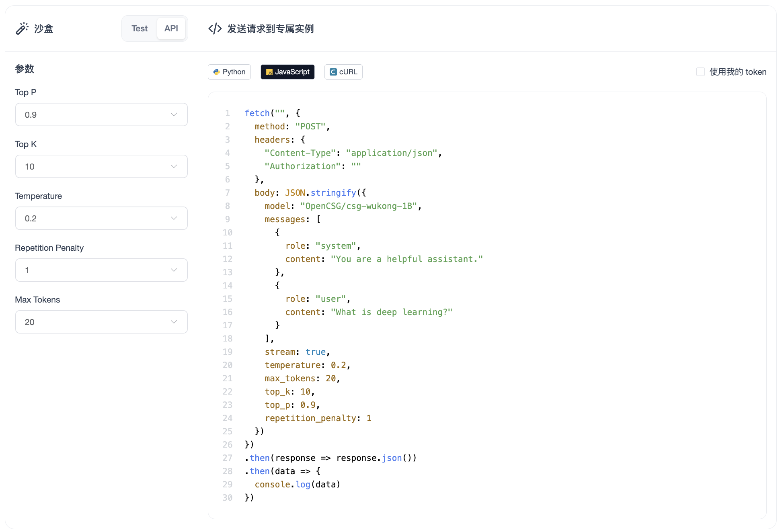Click the Temperature dropdown chevron arrow

point(174,218)
